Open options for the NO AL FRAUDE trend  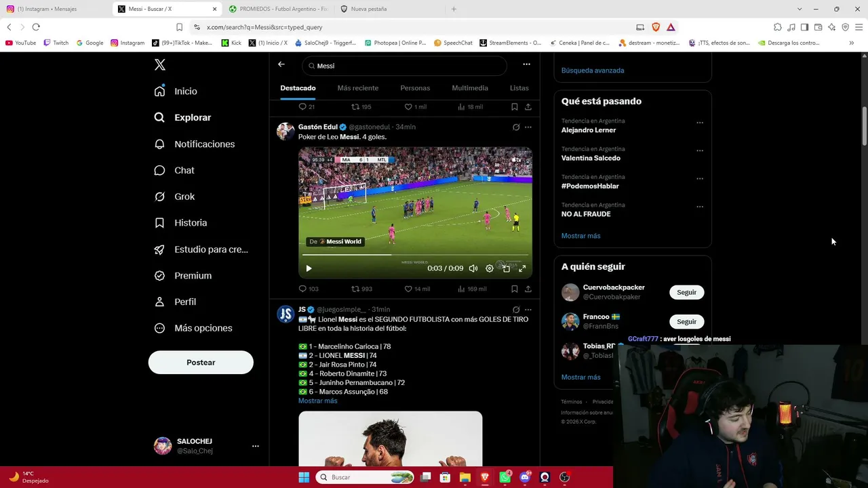pyautogui.click(x=700, y=207)
